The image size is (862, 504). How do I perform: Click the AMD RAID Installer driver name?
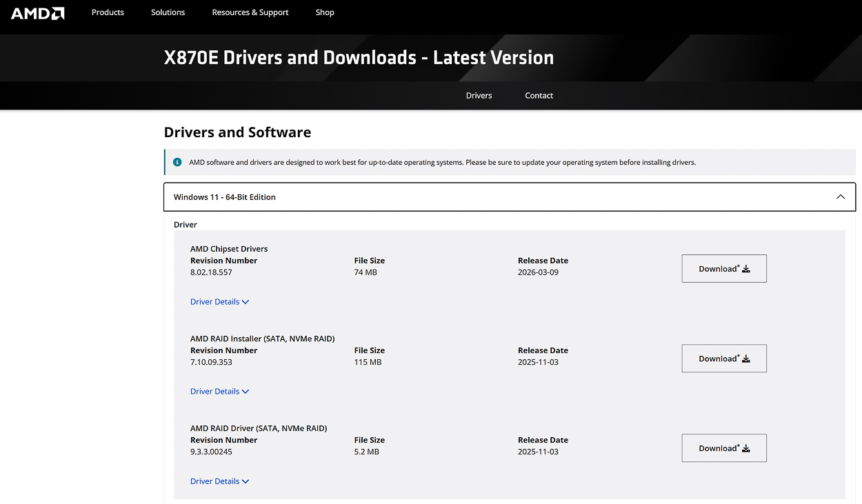(x=262, y=339)
